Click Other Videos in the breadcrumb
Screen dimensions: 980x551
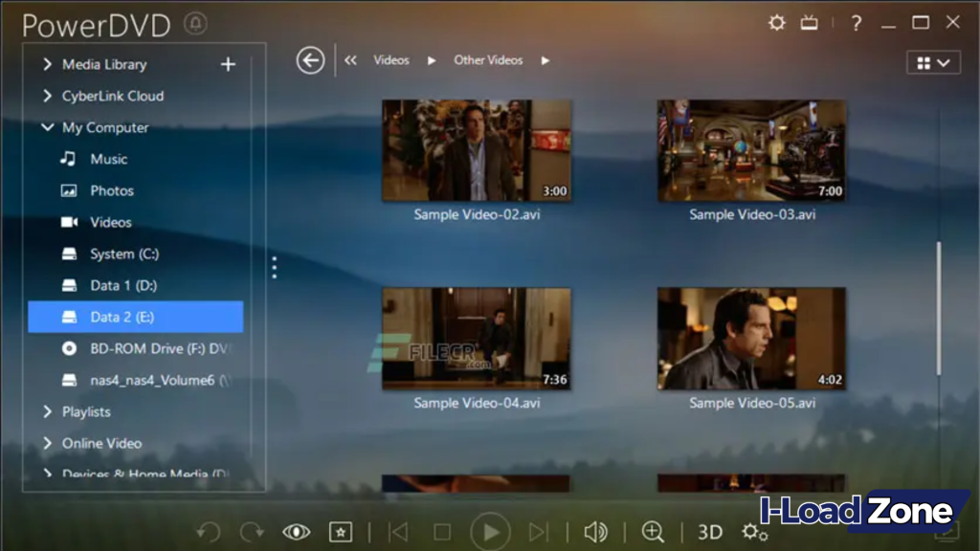[x=488, y=60]
